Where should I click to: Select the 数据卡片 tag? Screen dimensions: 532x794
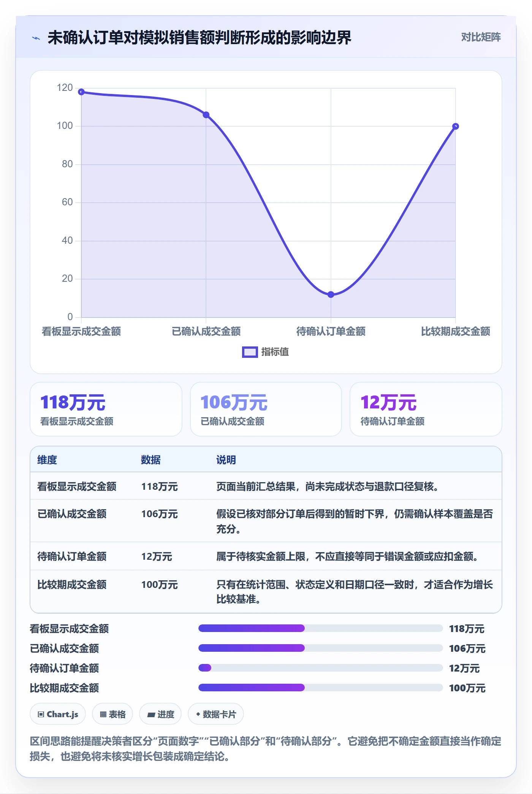tap(216, 714)
